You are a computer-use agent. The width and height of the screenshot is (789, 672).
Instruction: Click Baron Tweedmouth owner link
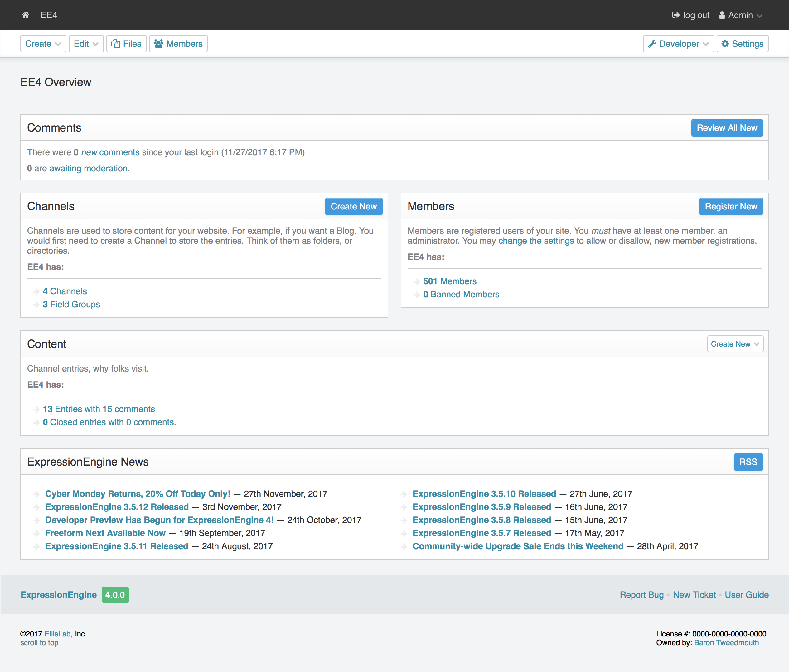coord(726,643)
